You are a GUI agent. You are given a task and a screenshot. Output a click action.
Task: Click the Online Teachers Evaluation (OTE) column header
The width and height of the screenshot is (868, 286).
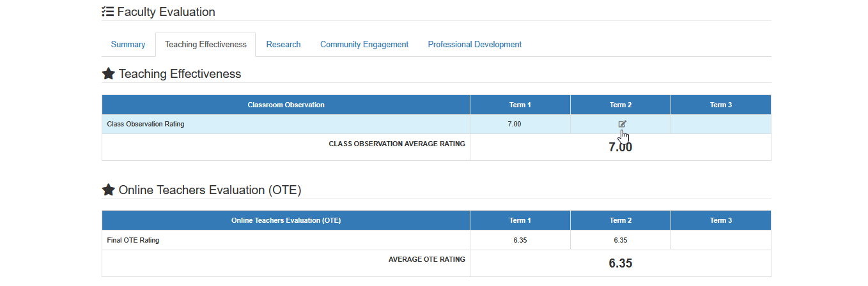(x=286, y=220)
